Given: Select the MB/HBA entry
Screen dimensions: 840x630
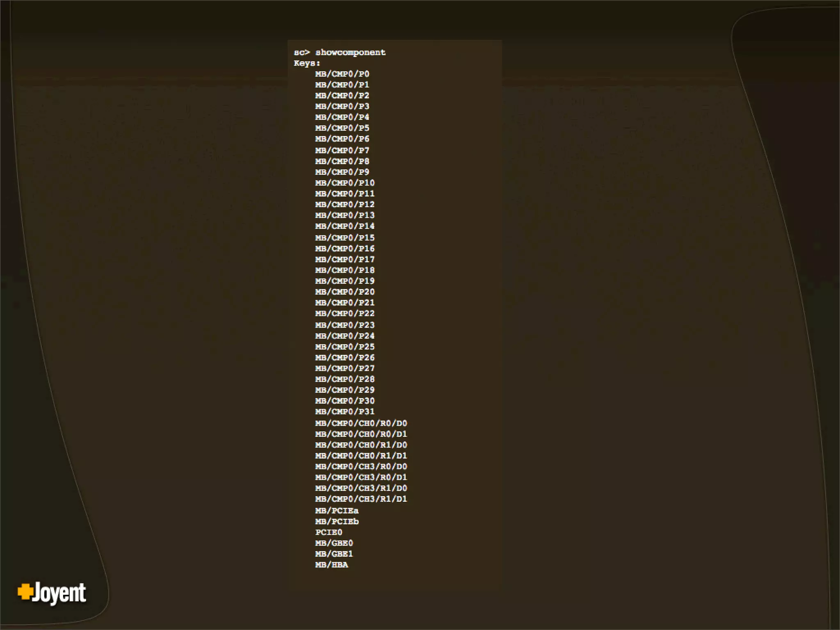Looking at the screenshot, I should click(x=331, y=565).
